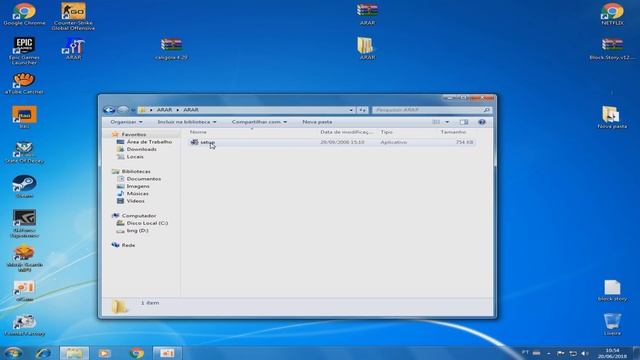Click the Chrome icon on the taskbar
Viewport: 640px width, 360px height.
click(x=137, y=353)
